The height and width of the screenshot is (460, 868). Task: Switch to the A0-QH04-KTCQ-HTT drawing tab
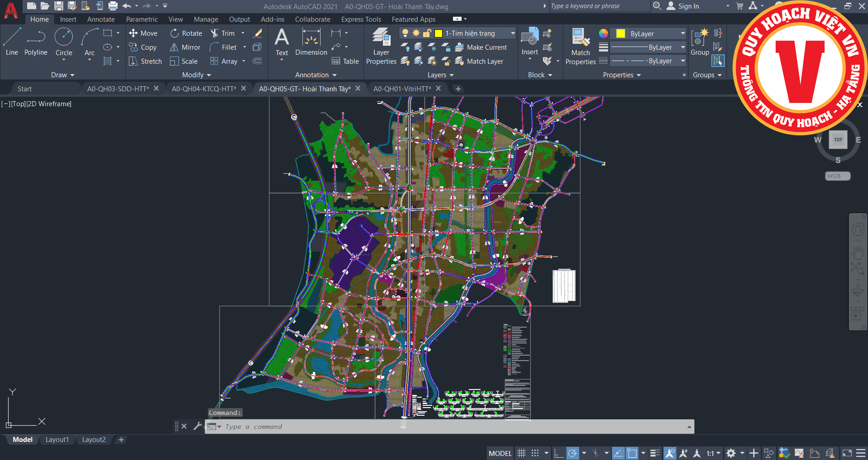(204, 89)
